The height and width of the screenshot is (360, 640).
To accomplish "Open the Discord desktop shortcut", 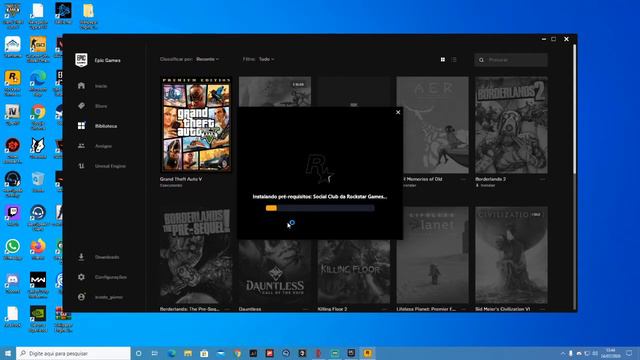I will pyautogui.click(x=13, y=283).
